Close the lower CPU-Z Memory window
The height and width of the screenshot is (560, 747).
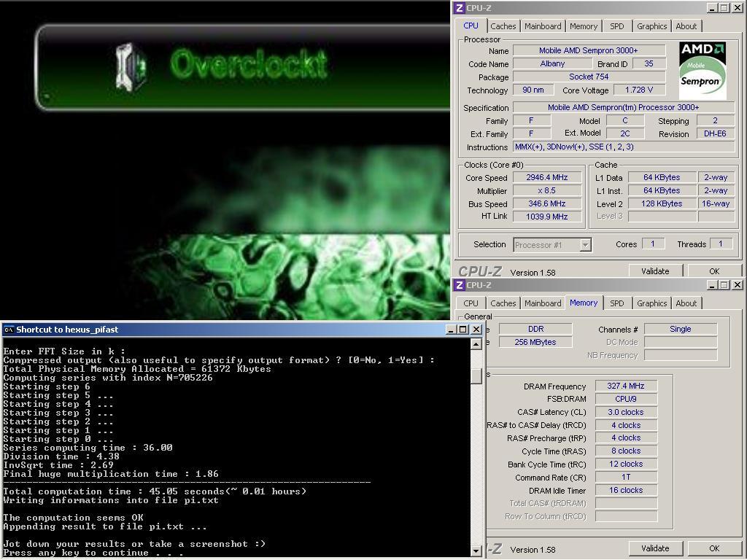737,285
